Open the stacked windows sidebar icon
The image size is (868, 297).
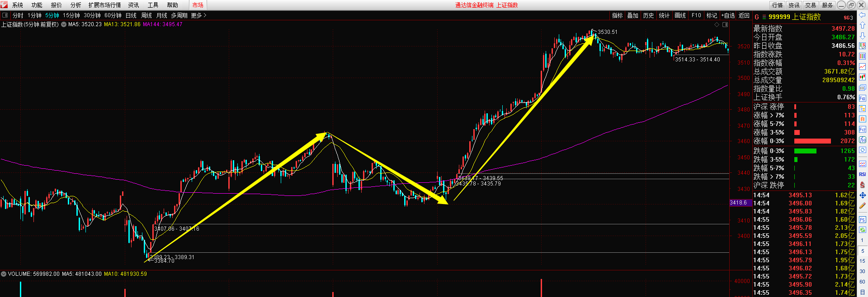click(x=862, y=88)
